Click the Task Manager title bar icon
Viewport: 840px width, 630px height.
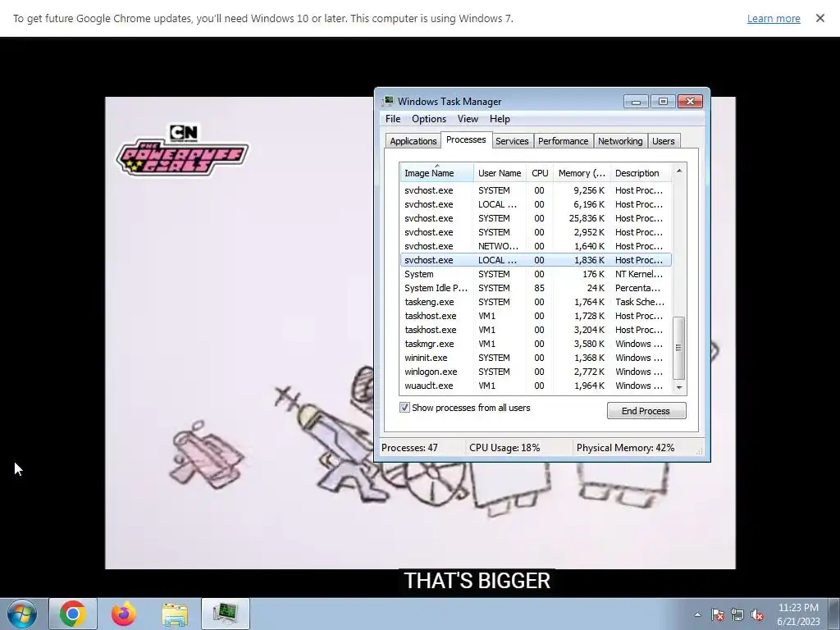388,101
